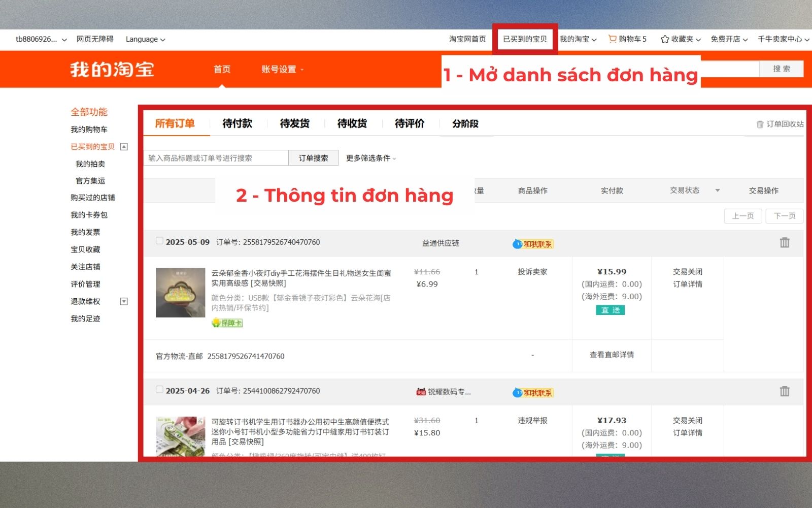Viewport: 812px width, 508px height.
Task: Click the 订单搜索 button
Action: pyautogui.click(x=313, y=158)
